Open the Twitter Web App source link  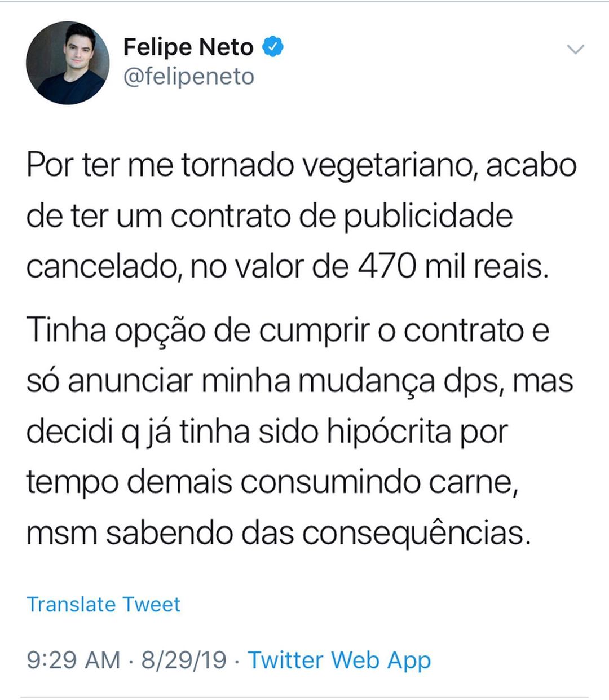point(339,661)
